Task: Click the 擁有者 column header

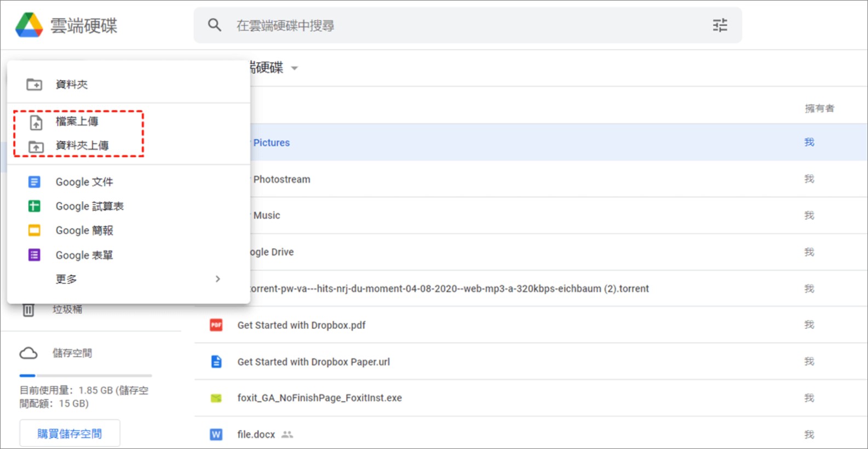Action: coord(819,109)
